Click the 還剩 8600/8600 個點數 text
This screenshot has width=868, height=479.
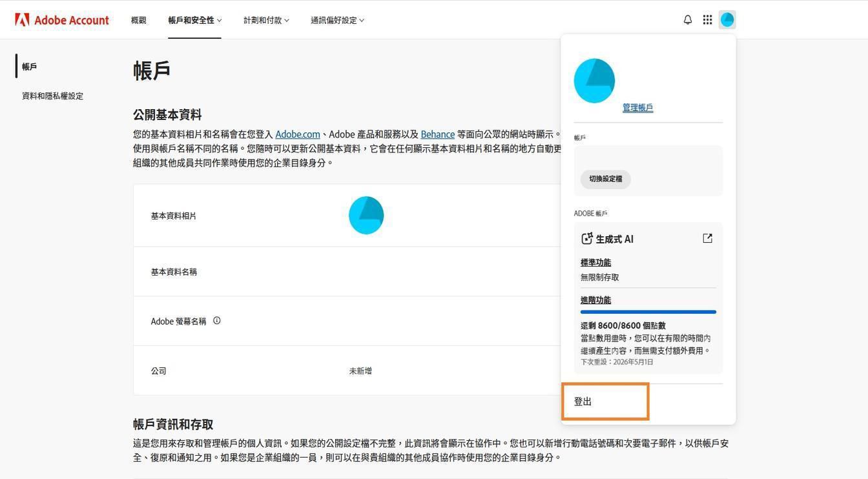click(623, 325)
